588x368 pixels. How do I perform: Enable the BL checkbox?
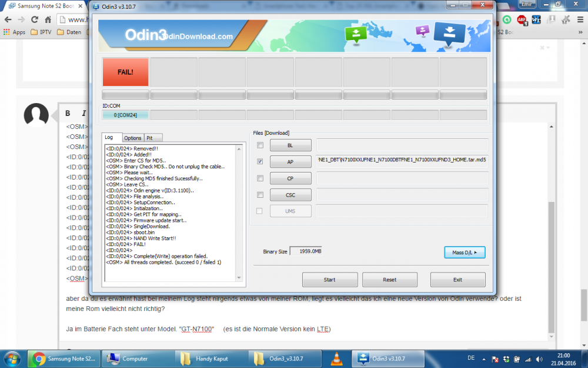pyautogui.click(x=259, y=145)
